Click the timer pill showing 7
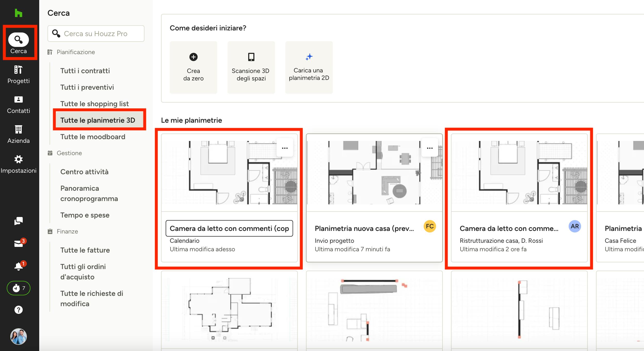Viewport: 644px width, 351px height. (x=19, y=288)
